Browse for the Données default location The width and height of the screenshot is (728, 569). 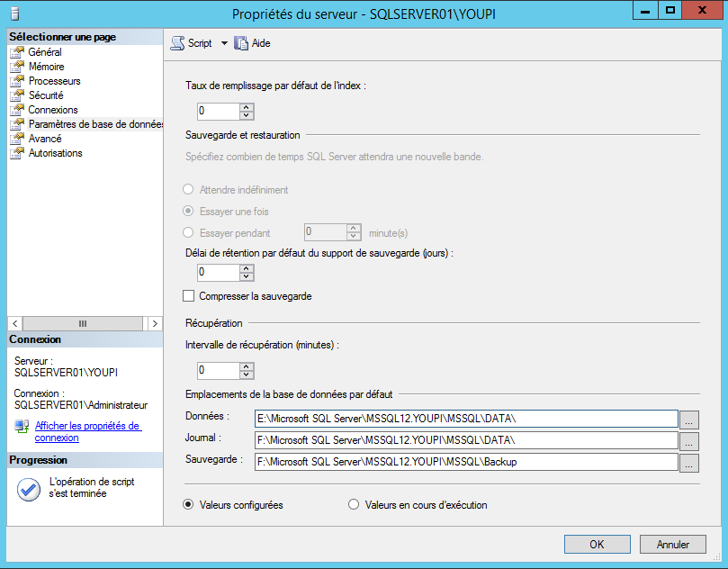[x=689, y=420]
